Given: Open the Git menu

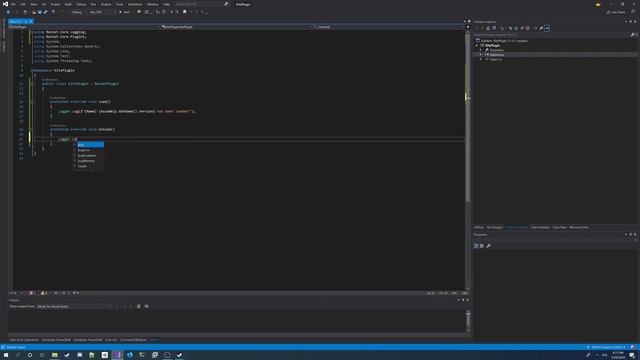Looking at the screenshot, I should (x=44, y=4).
